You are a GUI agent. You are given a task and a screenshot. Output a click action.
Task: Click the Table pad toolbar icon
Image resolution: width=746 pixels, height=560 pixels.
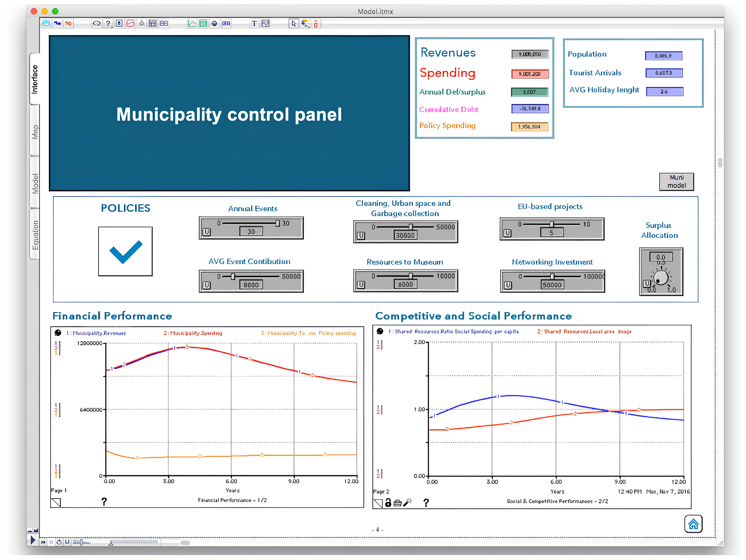(203, 23)
